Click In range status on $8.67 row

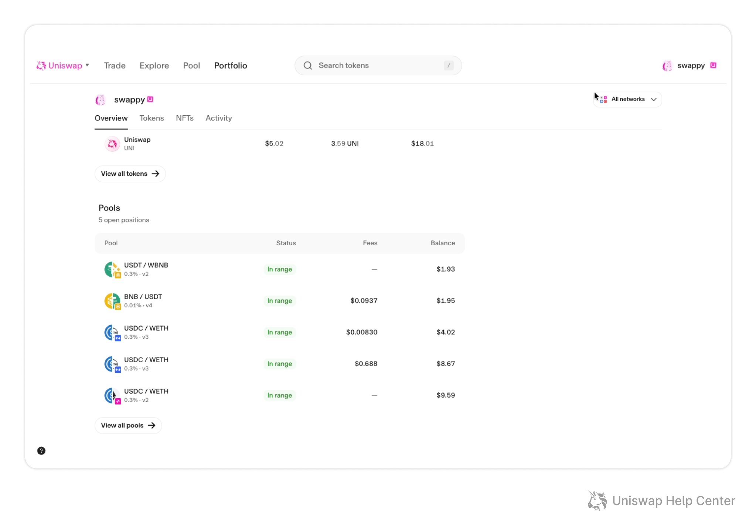[280, 364]
